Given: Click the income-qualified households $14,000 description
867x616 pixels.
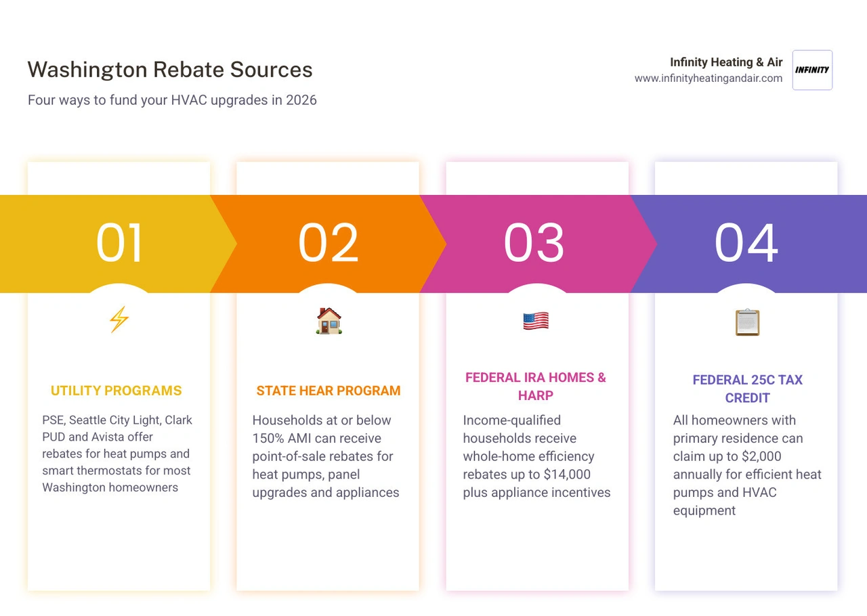Looking at the screenshot, I should (x=536, y=456).
